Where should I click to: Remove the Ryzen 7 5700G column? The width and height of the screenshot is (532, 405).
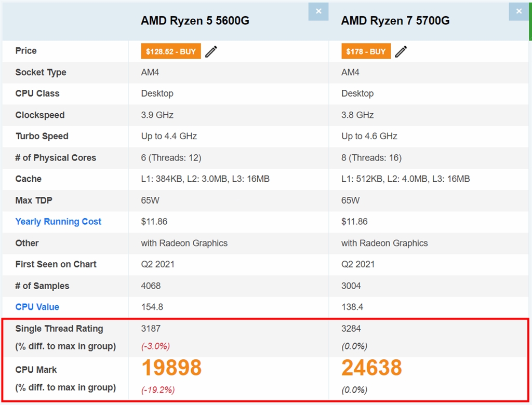coord(518,11)
